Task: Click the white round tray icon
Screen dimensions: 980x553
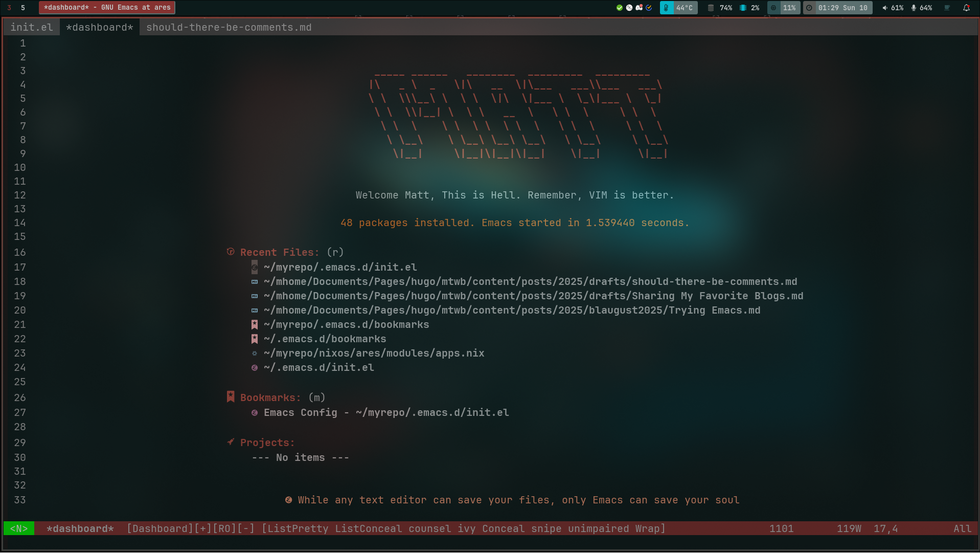Action: click(x=629, y=8)
